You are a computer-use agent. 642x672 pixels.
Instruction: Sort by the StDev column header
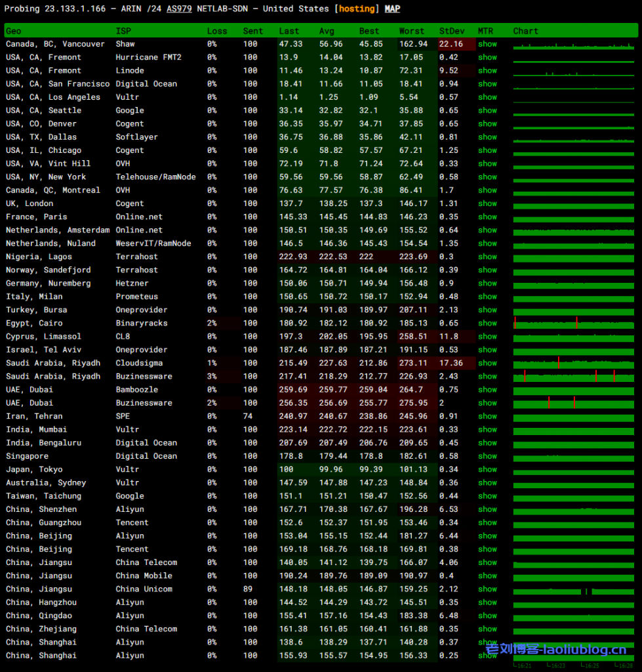point(451,31)
